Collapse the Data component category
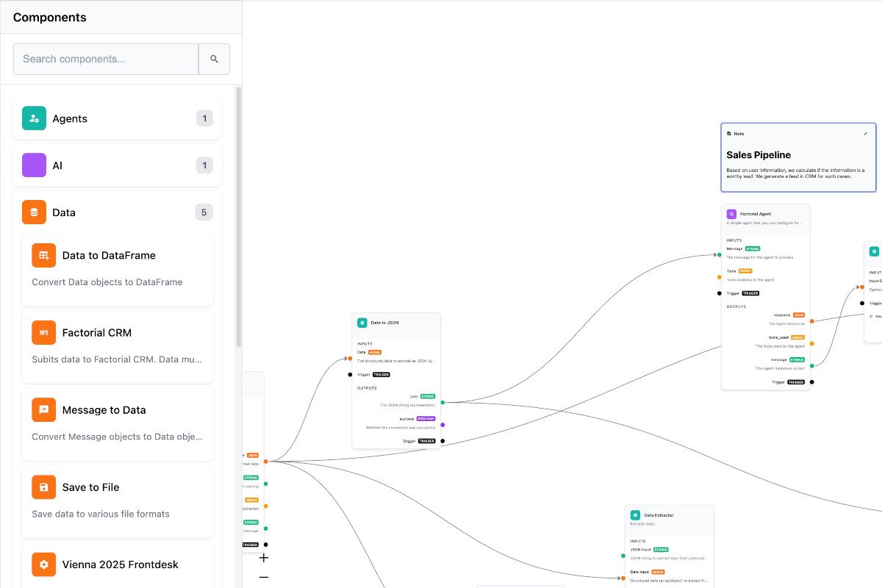This screenshot has height=588, width=882. pos(118,212)
